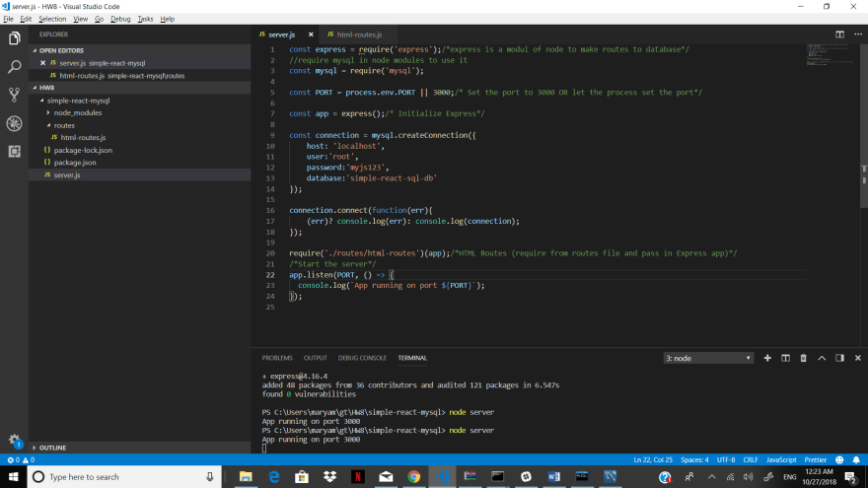Open the Explorer view in activity bar
The image size is (868, 488).
(x=15, y=38)
